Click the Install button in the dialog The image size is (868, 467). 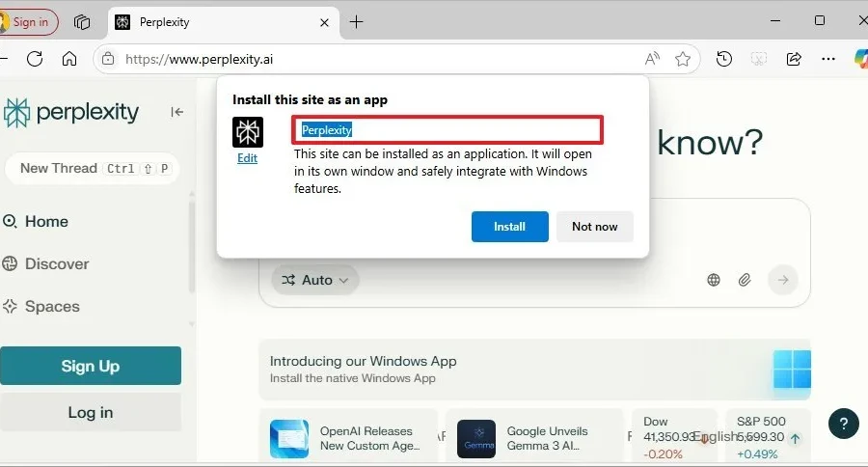pos(510,227)
